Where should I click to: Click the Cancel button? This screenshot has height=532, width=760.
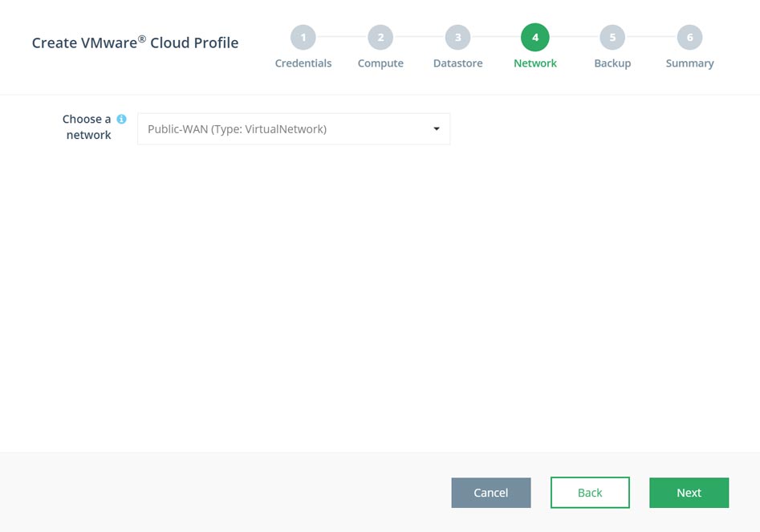click(491, 493)
